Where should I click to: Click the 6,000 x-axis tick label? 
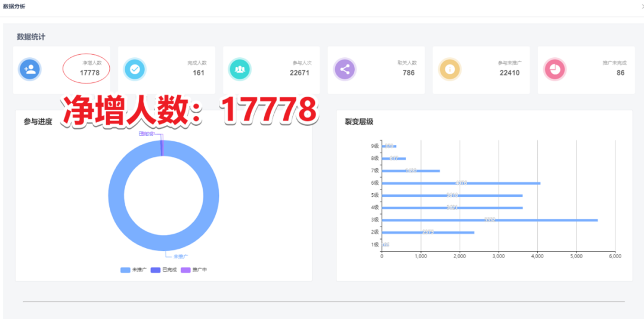click(x=615, y=256)
